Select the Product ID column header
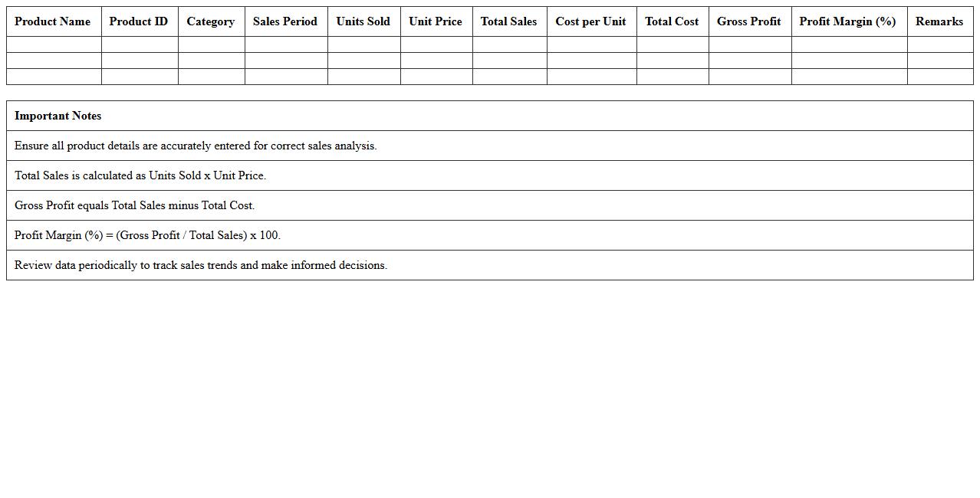 click(x=139, y=21)
